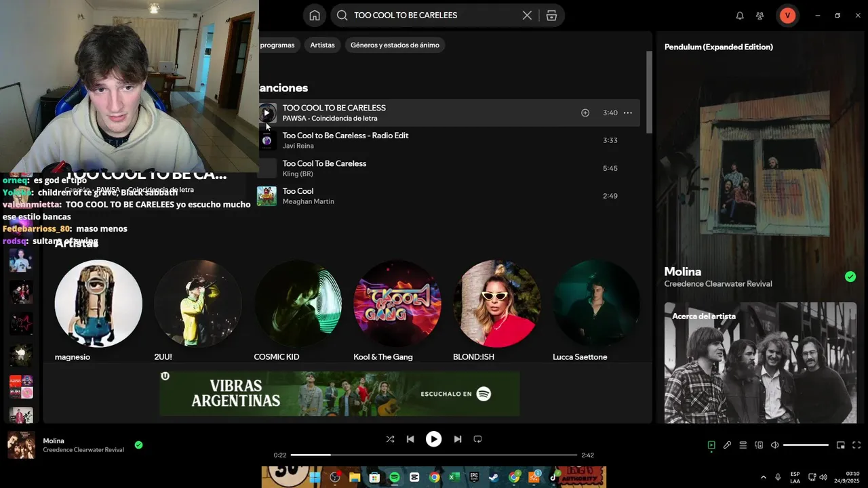
Task: Select Too Cool To Be Careless by Kling (BR)
Action: (x=324, y=163)
